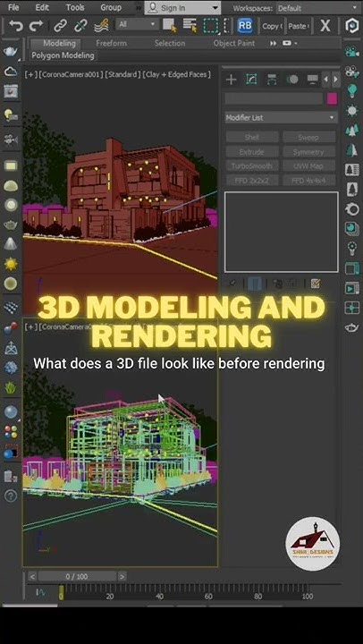Click the 0 / 100 time slider handle
The width and height of the screenshot is (363, 644).
pyautogui.click(x=76, y=576)
